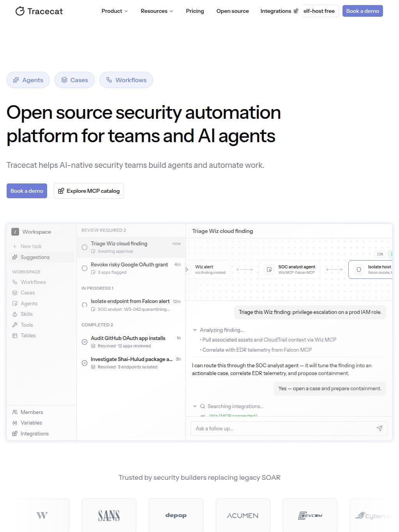Select the Cases pill tab
The height and width of the screenshot is (532, 399).
(74, 80)
